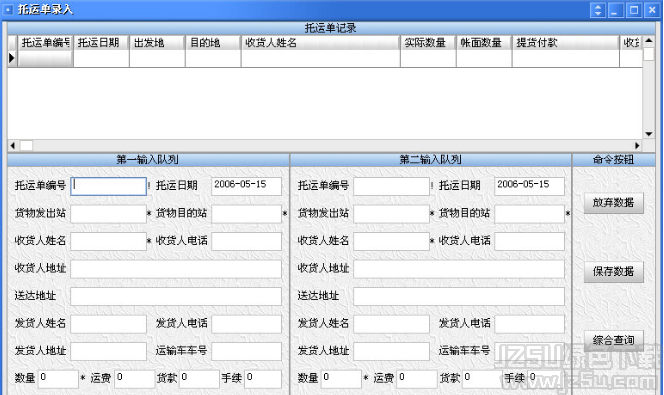Click second queue 发货人电话 field
The height and width of the screenshot is (395, 664).
tap(529, 324)
